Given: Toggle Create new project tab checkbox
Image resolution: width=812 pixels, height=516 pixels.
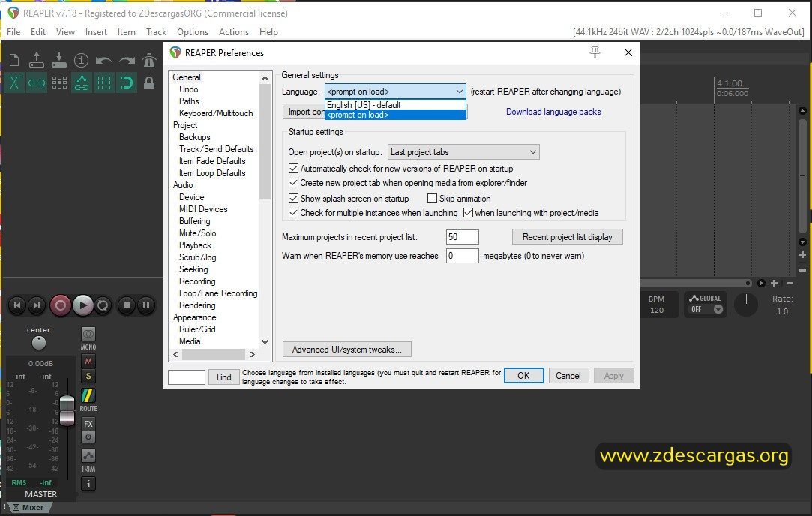Looking at the screenshot, I should (x=294, y=183).
